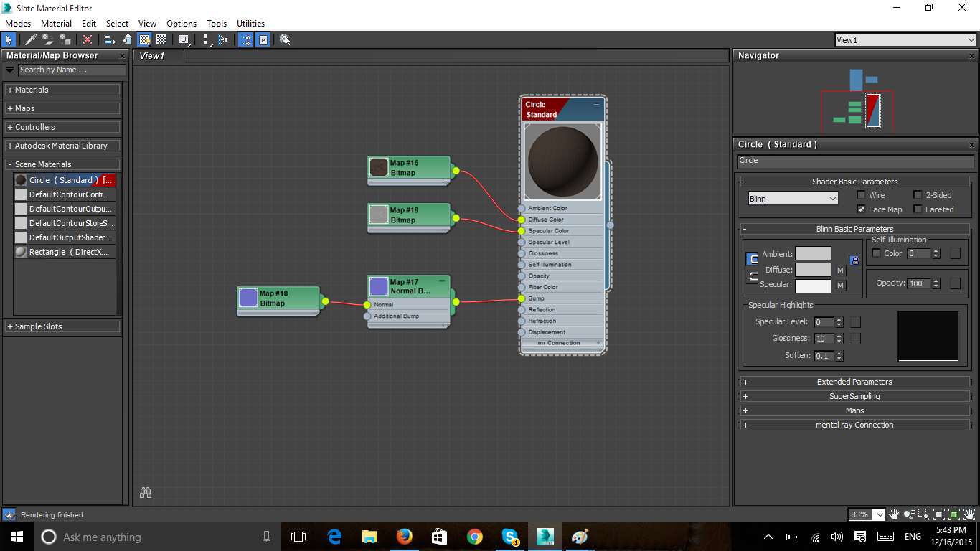The height and width of the screenshot is (551, 980).
Task: Select the Pan tool hand icon
Action: 894,514
